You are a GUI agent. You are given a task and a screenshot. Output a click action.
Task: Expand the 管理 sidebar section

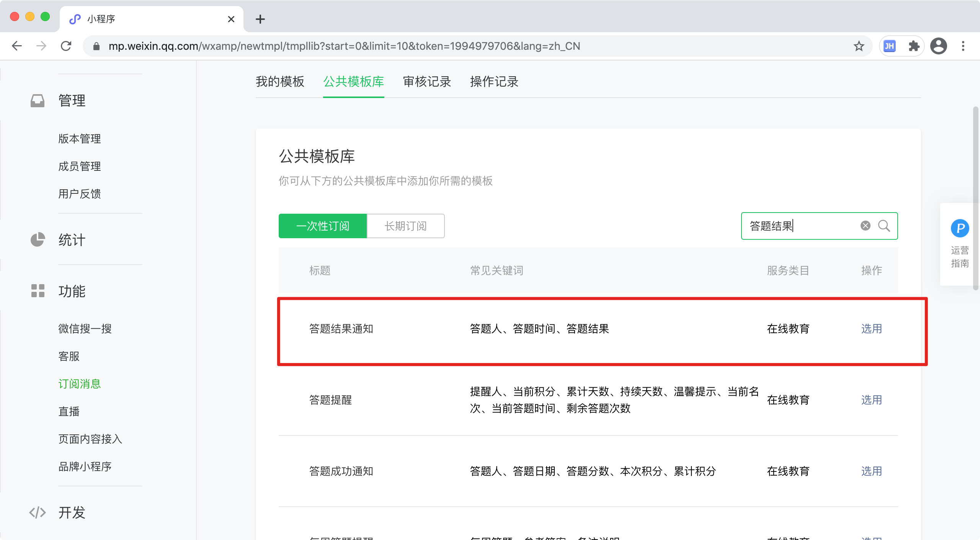pyautogui.click(x=72, y=101)
